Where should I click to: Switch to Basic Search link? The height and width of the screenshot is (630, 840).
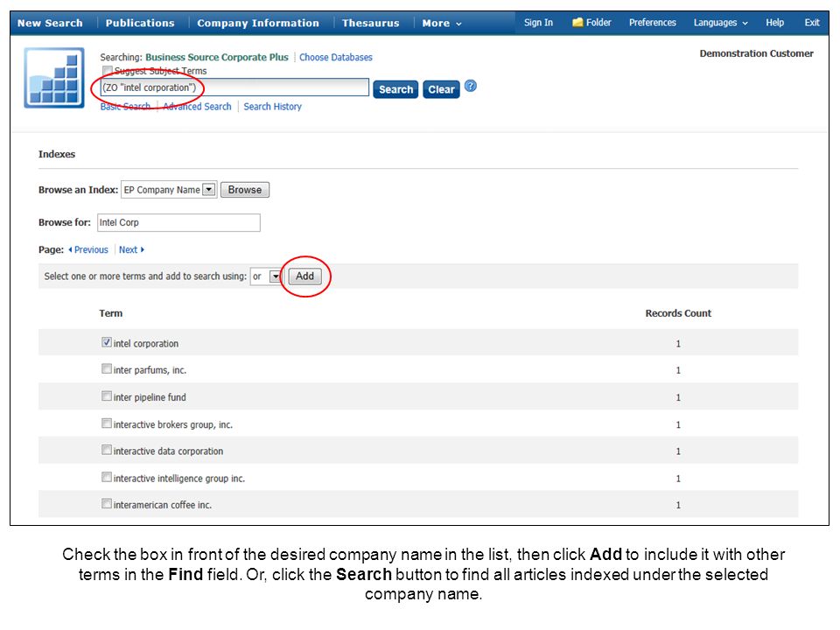point(125,107)
